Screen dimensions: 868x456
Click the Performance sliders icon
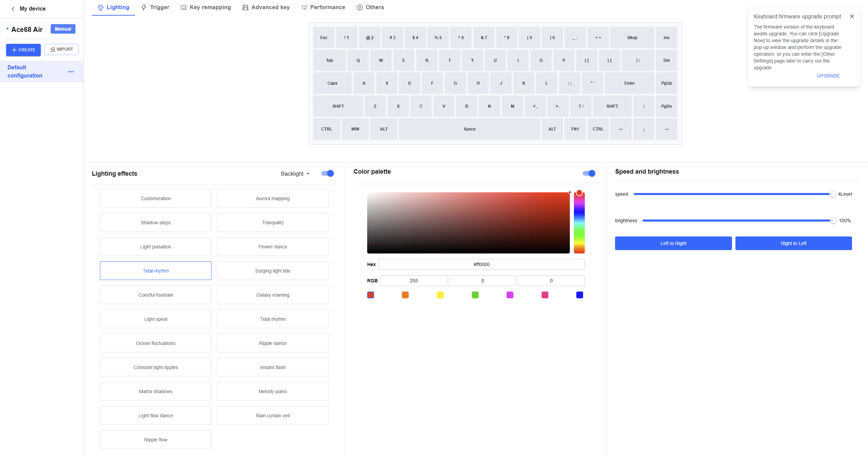pyautogui.click(x=304, y=7)
